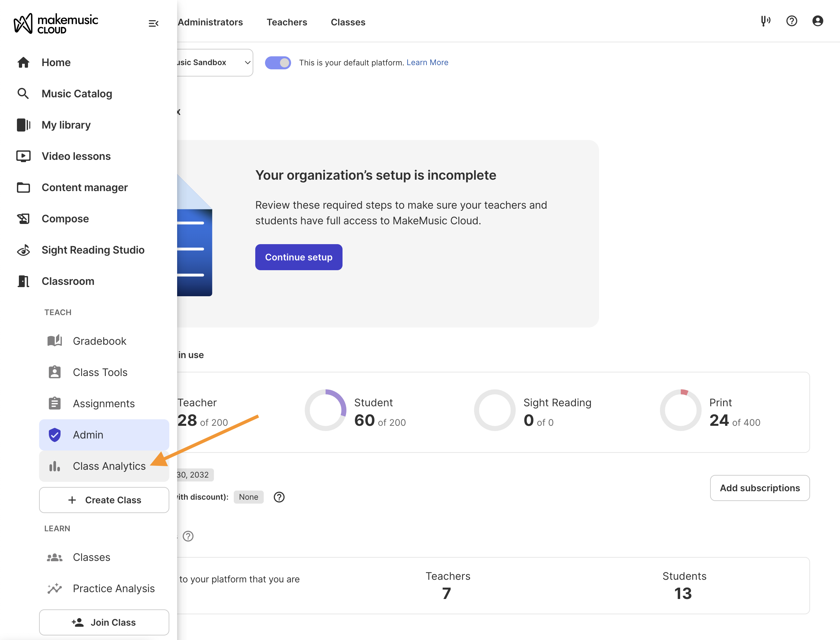Image resolution: width=840 pixels, height=640 pixels.
Task: Toggle the default platform switch
Action: (278, 63)
